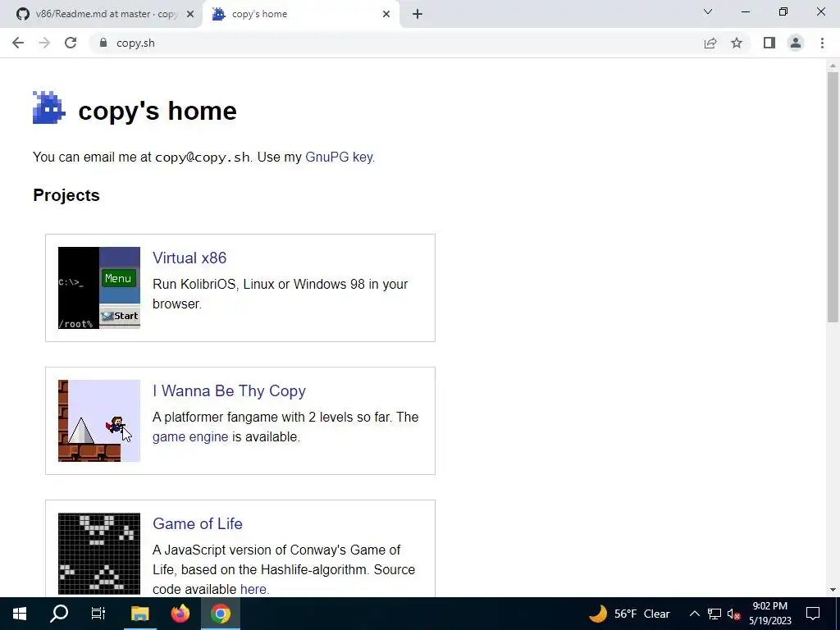Open the Chrome profile avatar
840x630 pixels.
796,43
